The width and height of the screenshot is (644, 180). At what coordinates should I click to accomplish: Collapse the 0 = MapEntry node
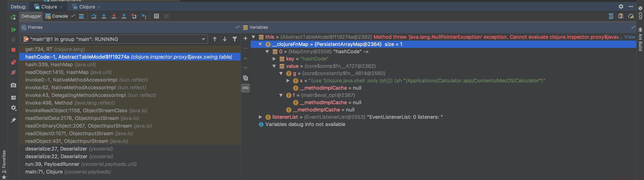pyautogui.click(x=267, y=52)
